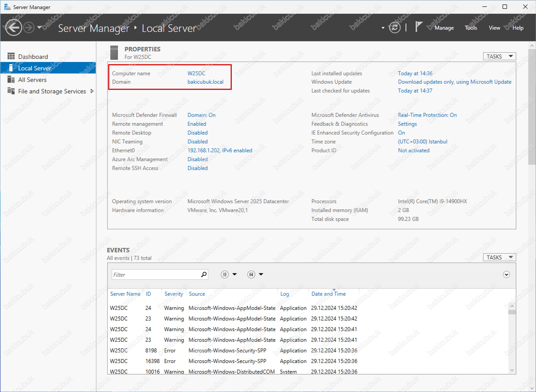Select event ID 8198 Error row
The height and width of the screenshot is (392, 536).
click(308, 350)
